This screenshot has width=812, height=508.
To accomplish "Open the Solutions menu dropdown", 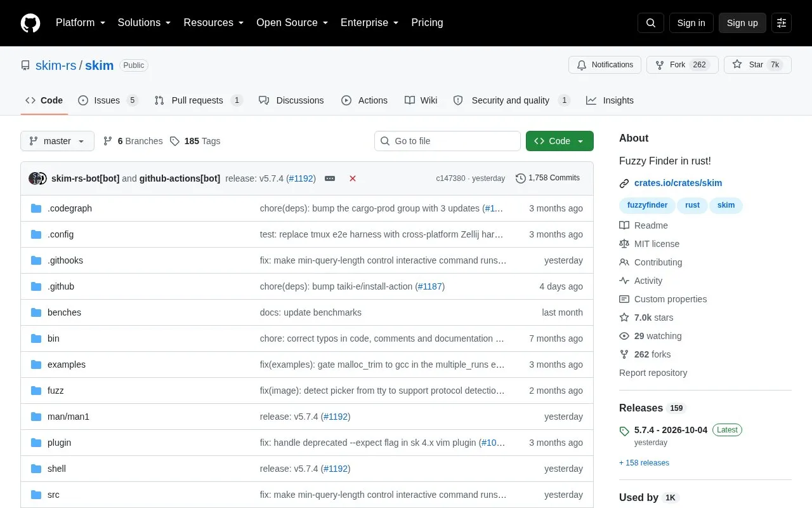I will [x=144, y=23].
